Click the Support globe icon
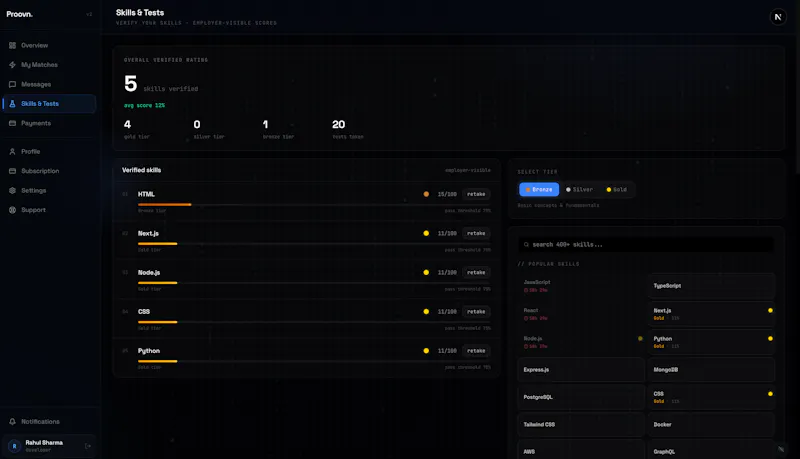 coord(12,210)
